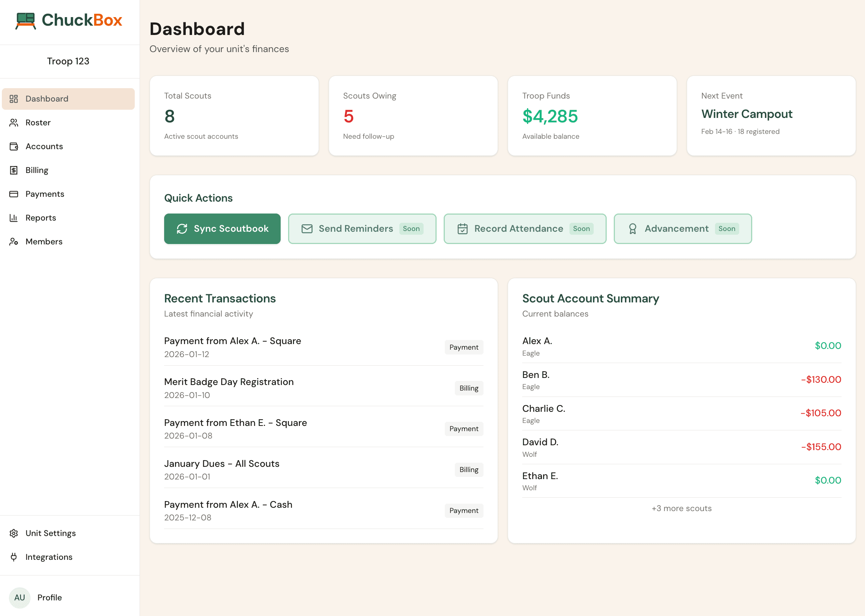This screenshot has width=865, height=616.
Task: Select the Accounts sidebar icon
Action: 14,146
